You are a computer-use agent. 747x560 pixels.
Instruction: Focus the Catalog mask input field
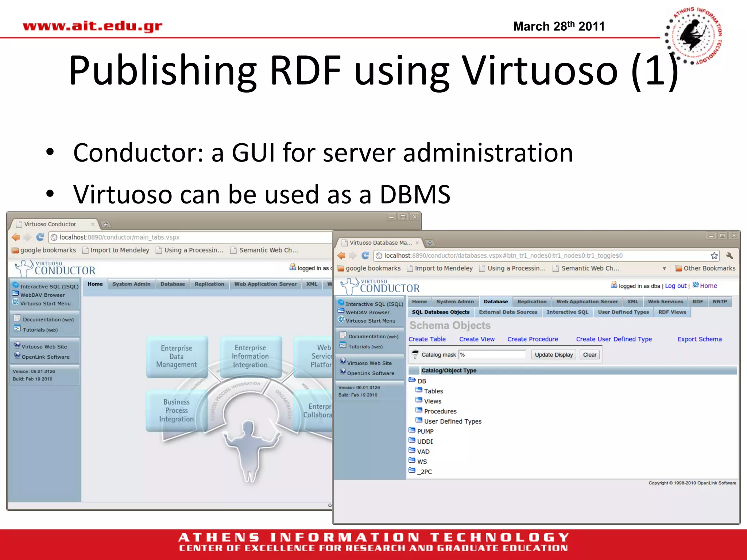(x=492, y=355)
